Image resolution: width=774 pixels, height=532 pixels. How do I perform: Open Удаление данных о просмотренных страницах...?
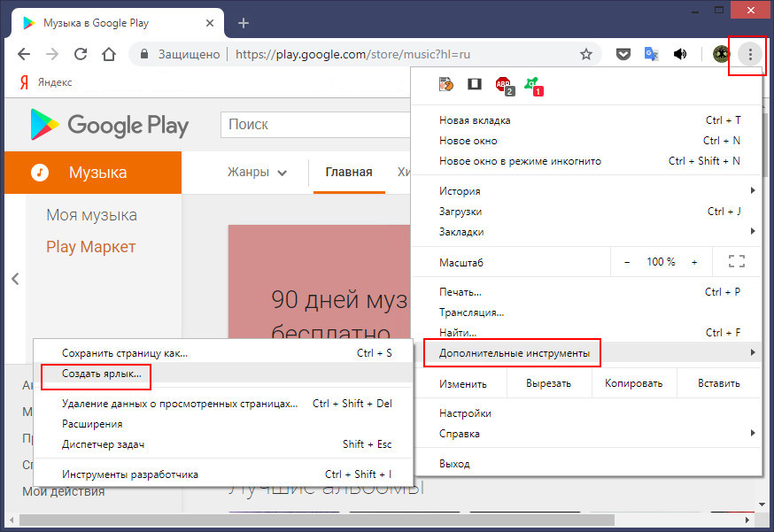pos(223,404)
